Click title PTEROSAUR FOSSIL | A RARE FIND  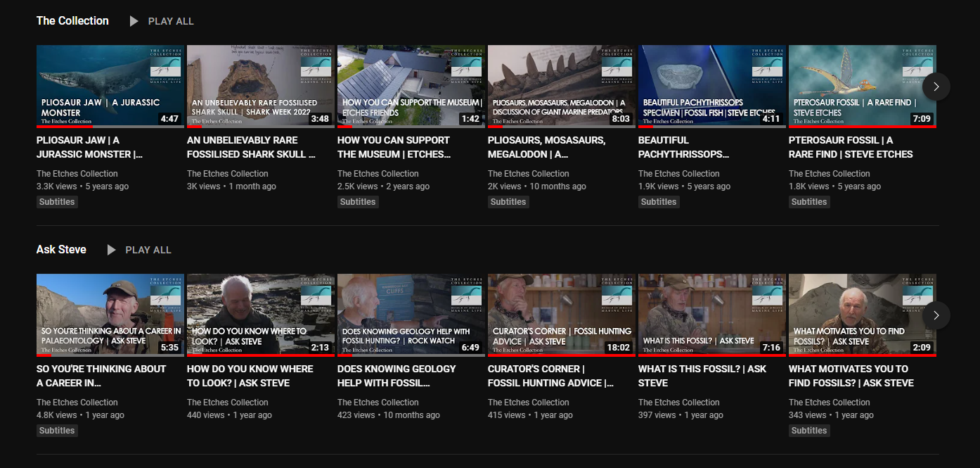coord(851,147)
